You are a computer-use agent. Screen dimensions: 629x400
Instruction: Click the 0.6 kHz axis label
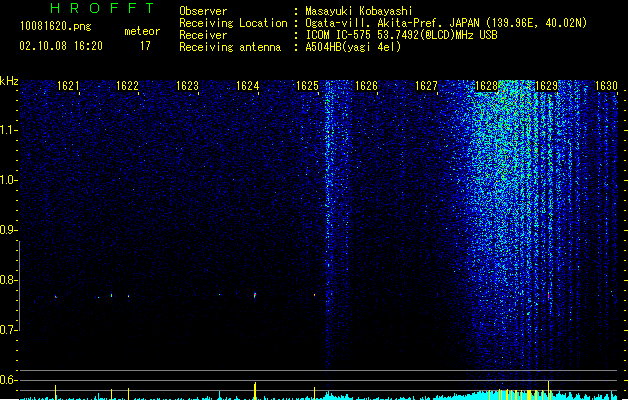point(9,380)
